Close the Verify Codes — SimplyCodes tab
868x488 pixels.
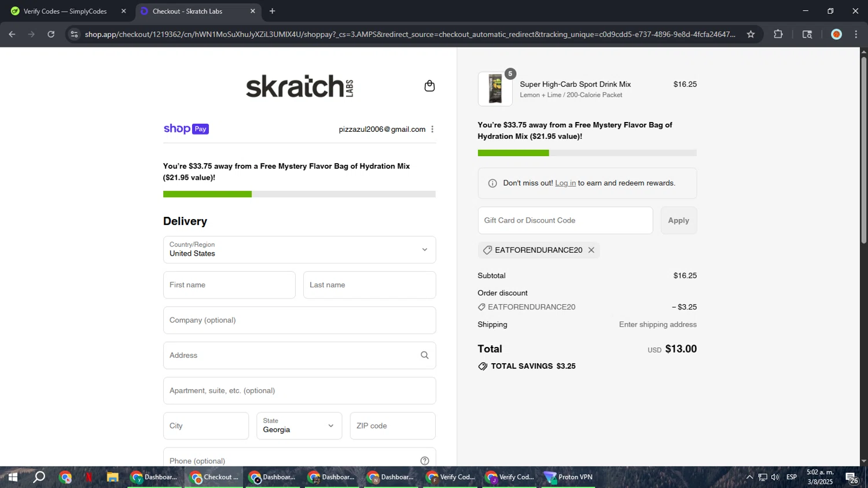tap(123, 11)
